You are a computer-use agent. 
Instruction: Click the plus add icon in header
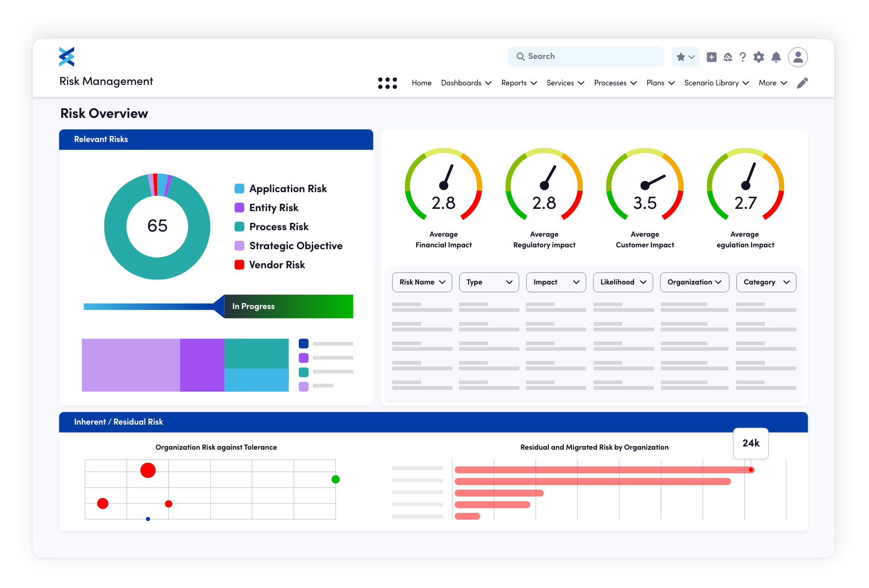tap(711, 57)
